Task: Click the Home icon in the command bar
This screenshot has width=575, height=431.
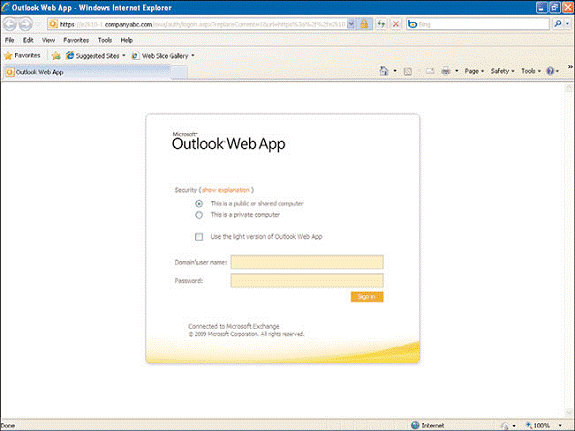Action: [384, 71]
